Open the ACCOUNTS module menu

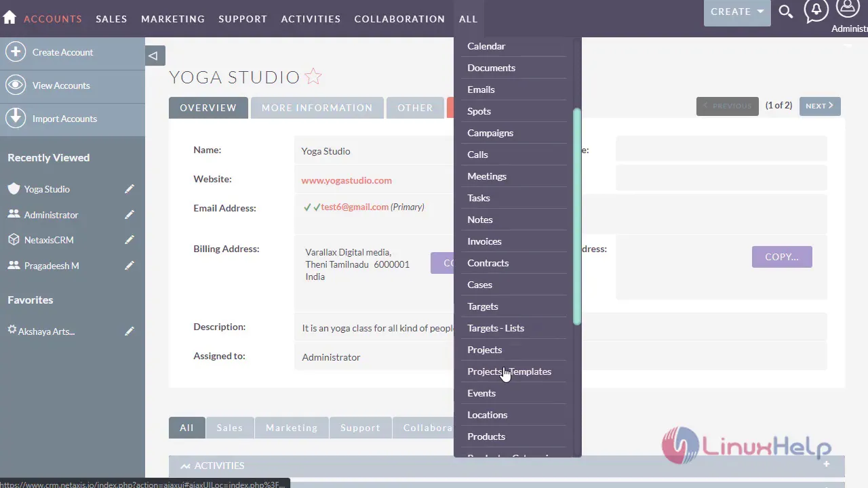pos(53,19)
